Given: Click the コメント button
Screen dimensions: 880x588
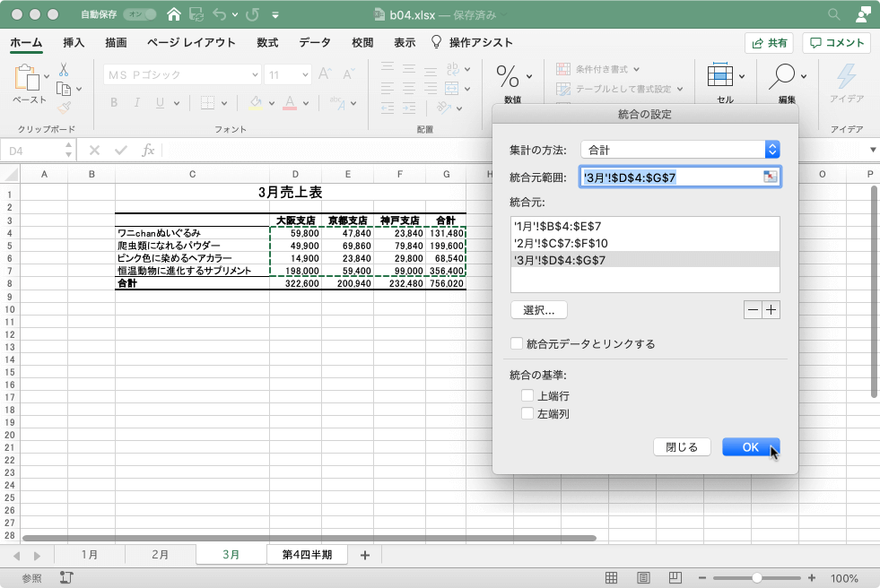Looking at the screenshot, I should point(837,43).
